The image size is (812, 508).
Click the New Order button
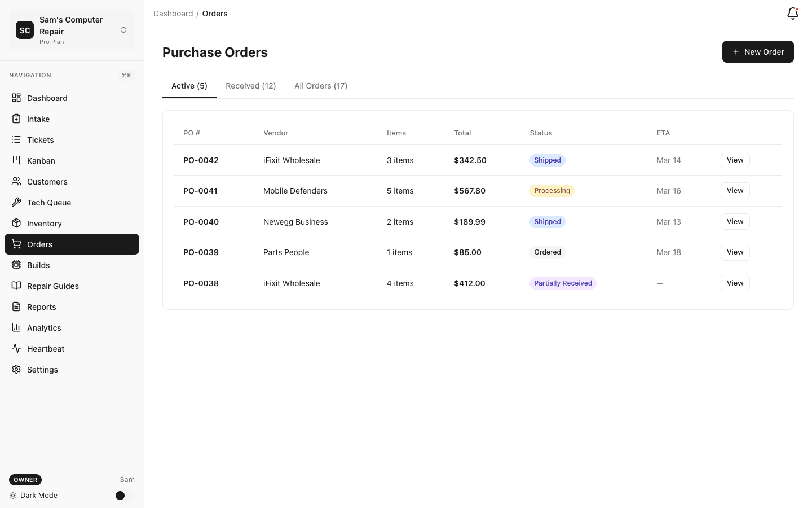click(758, 51)
